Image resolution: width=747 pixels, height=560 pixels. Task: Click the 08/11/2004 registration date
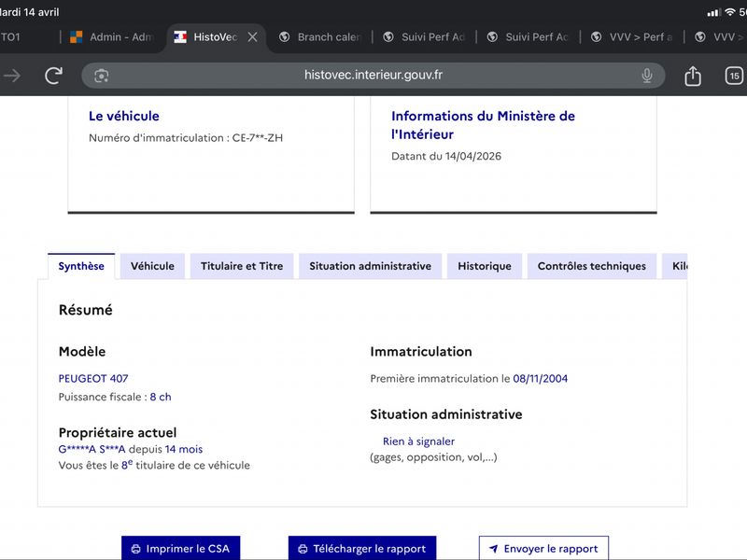tap(541, 379)
